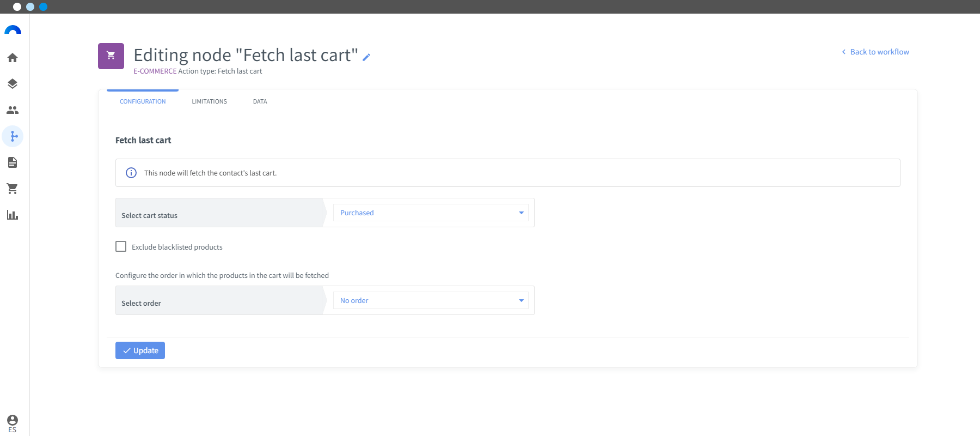This screenshot has width=980, height=436.
Task: Click the blue app logo in sidebar
Action: point(13,30)
